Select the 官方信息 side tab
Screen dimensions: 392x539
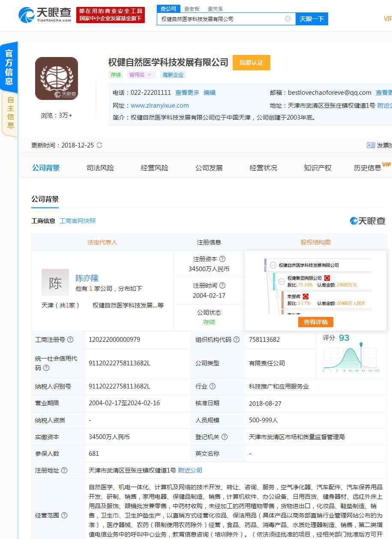(9, 67)
